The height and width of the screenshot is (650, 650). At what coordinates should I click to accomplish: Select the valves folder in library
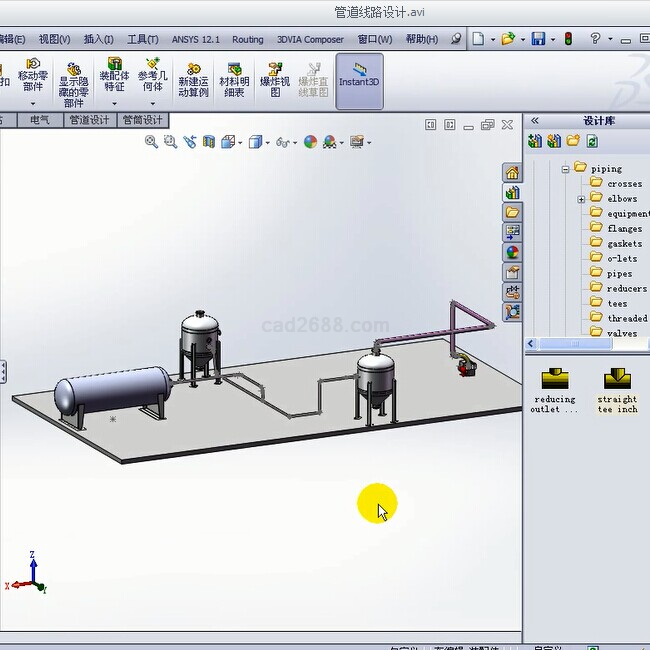click(621, 333)
